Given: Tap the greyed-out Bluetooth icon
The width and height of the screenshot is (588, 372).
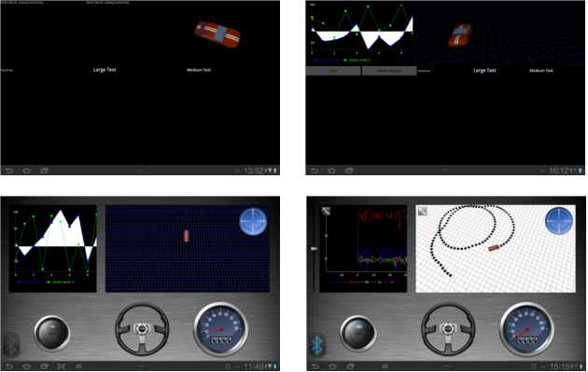Looking at the screenshot, I should click(11, 345).
